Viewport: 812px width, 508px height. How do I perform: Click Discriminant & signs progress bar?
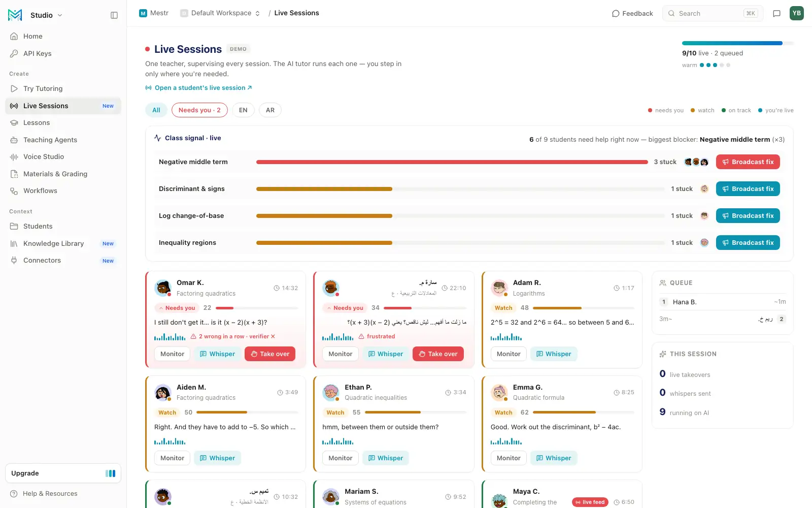(x=460, y=189)
